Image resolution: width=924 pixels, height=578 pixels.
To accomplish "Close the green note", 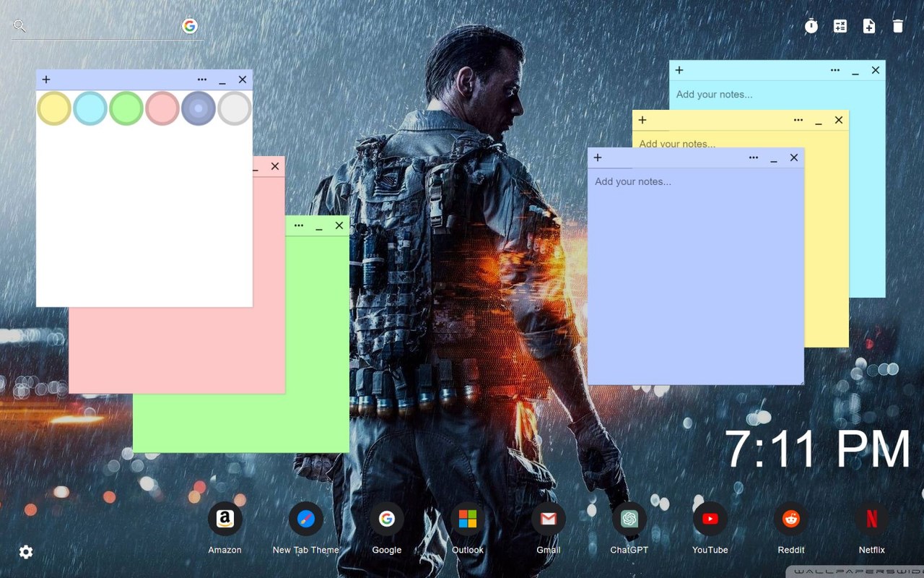I will (x=339, y=225).
